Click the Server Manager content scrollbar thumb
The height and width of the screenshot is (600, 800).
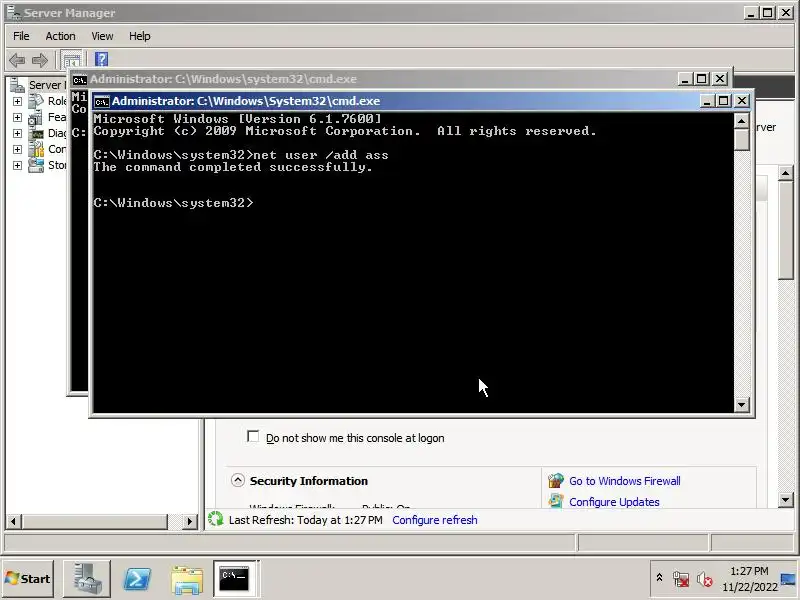coord(786,230)
